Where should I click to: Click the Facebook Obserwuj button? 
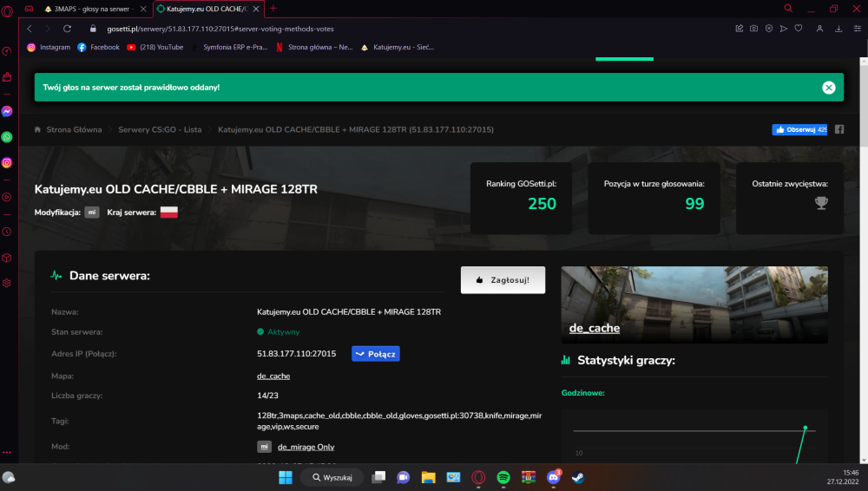click(799, 129)
